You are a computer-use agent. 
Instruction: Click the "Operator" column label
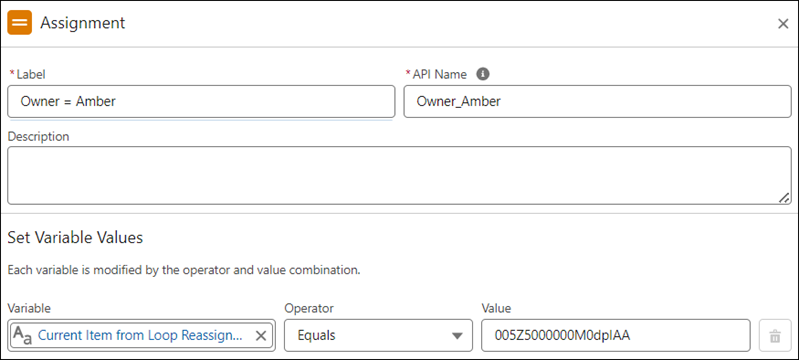(x=309, y=308)
